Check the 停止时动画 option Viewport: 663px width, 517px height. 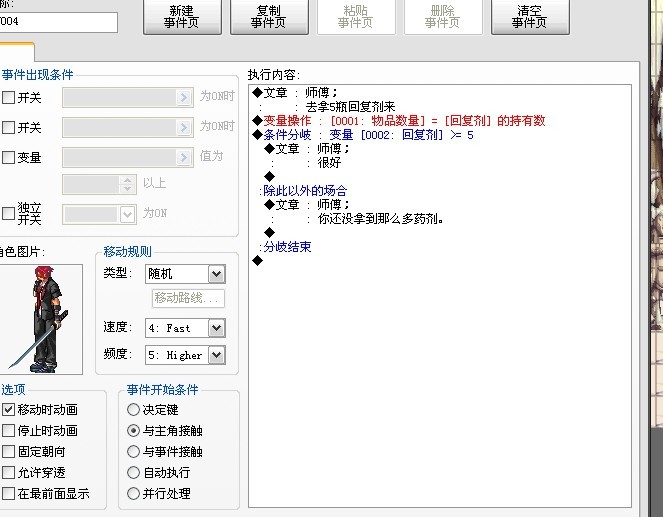tap(8, 430)
